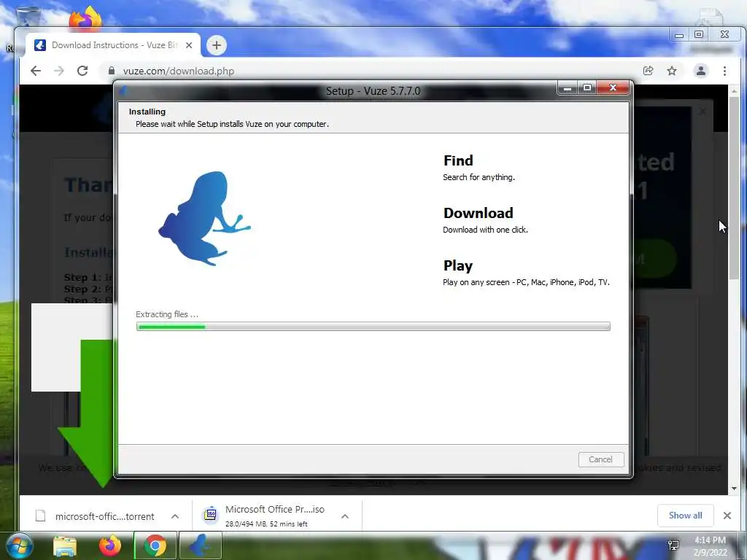This screenshot has width=747, height=560.
Task: Open a new Chrome tab
Action: [x=216, y=45]
